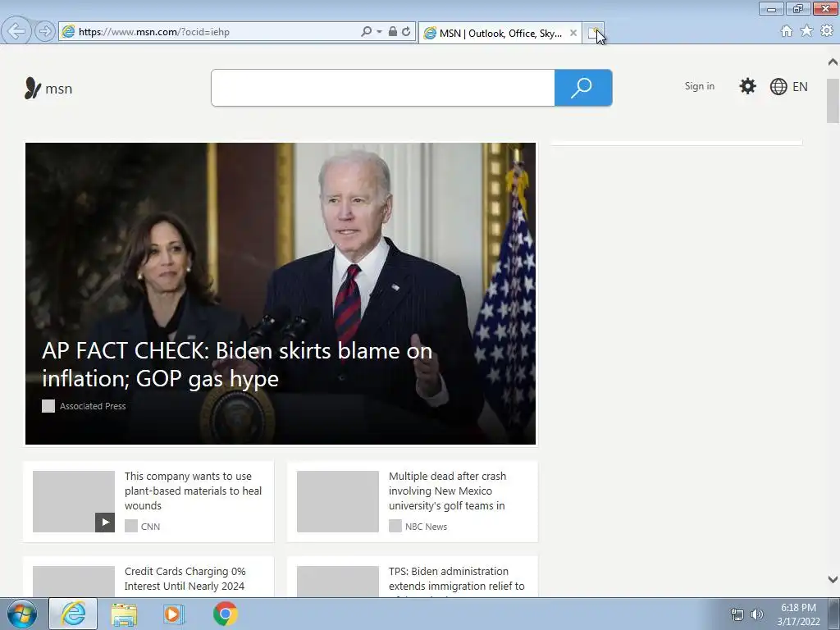Viewport: 840px width, 630px height.
Task: Open the Home page icon in toolbar
Action: pyautogui.click(x=786, y=31)
